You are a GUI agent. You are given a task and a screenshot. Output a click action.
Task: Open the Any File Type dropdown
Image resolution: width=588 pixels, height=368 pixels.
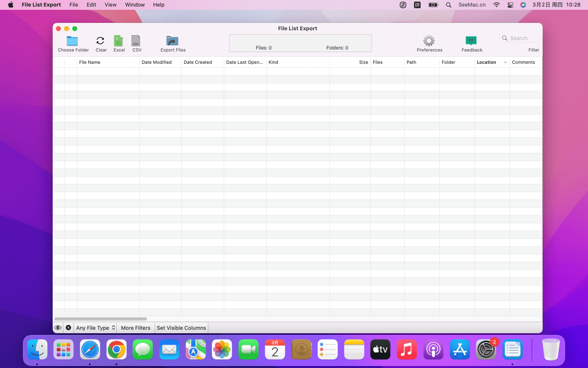[96, 328]
